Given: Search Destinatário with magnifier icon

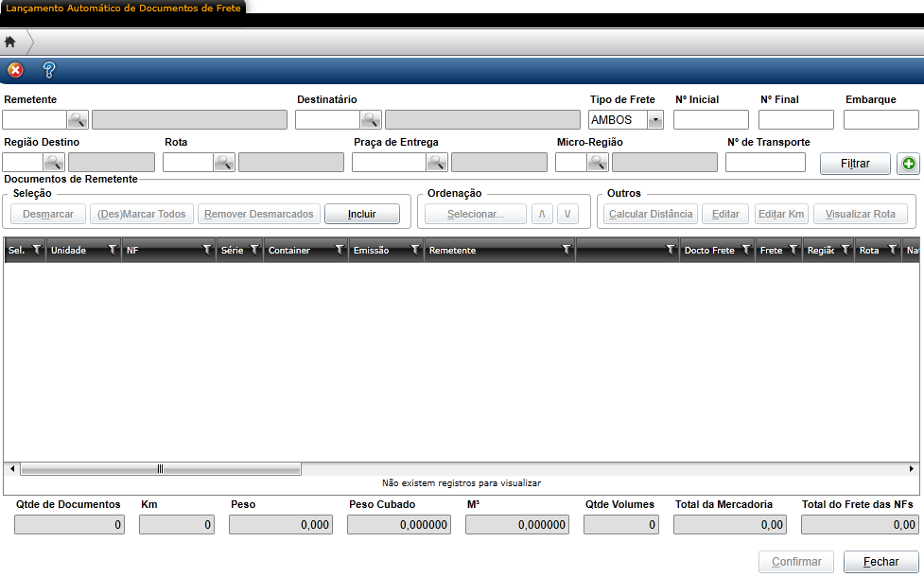Looking at the screenshot, I should [371, 119].
